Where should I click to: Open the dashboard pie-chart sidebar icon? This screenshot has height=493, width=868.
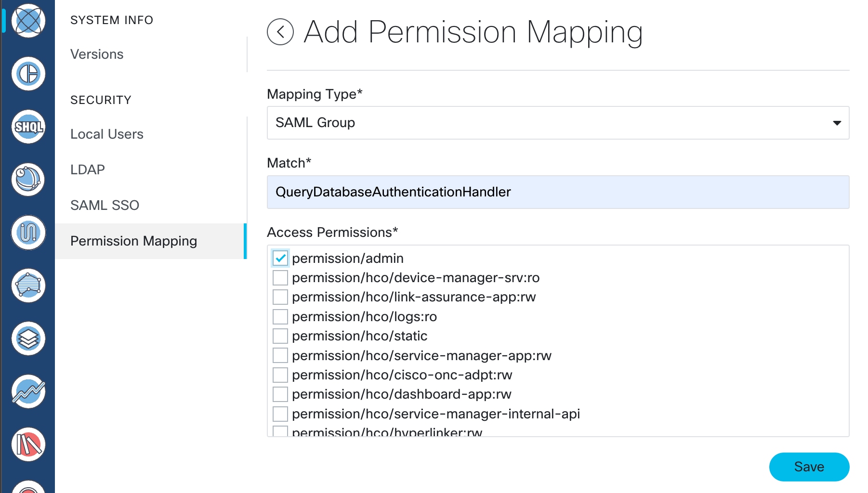(x=28, y=74)
